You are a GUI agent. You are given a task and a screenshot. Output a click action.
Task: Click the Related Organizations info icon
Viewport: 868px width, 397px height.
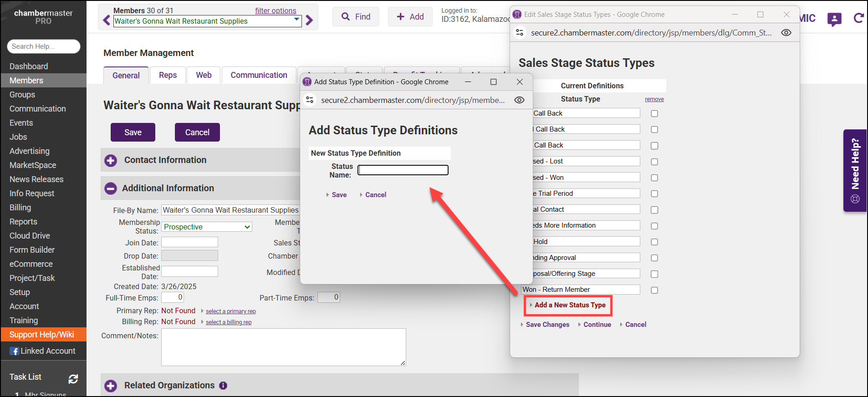tap(223, 386)
